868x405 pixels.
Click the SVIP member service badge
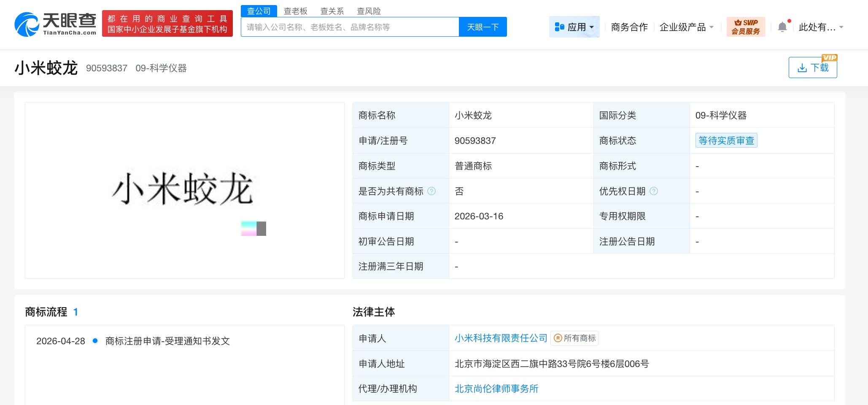pos(746,27)
